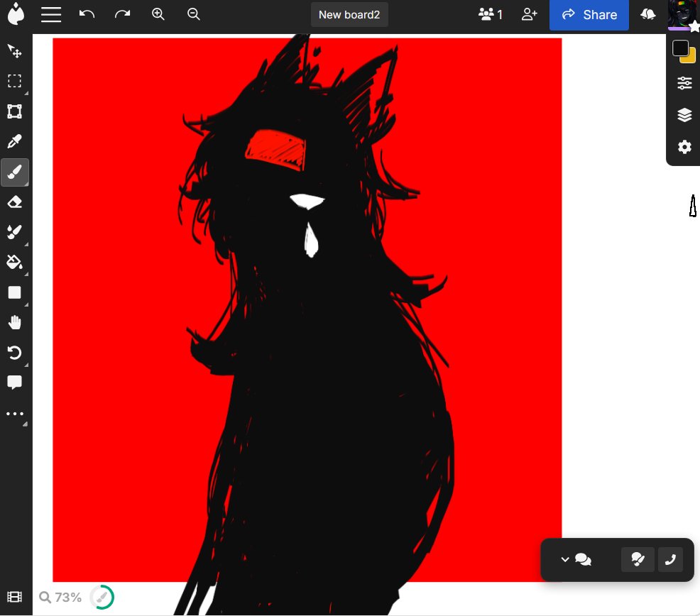The image size is (700, 616).
Task: Select the Brush tool
Action: (x=15, y=172)
